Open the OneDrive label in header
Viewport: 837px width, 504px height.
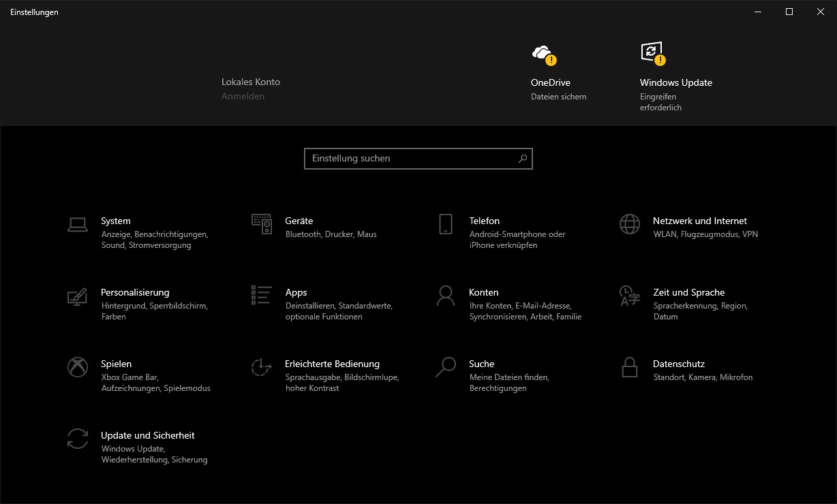(551, 82)
